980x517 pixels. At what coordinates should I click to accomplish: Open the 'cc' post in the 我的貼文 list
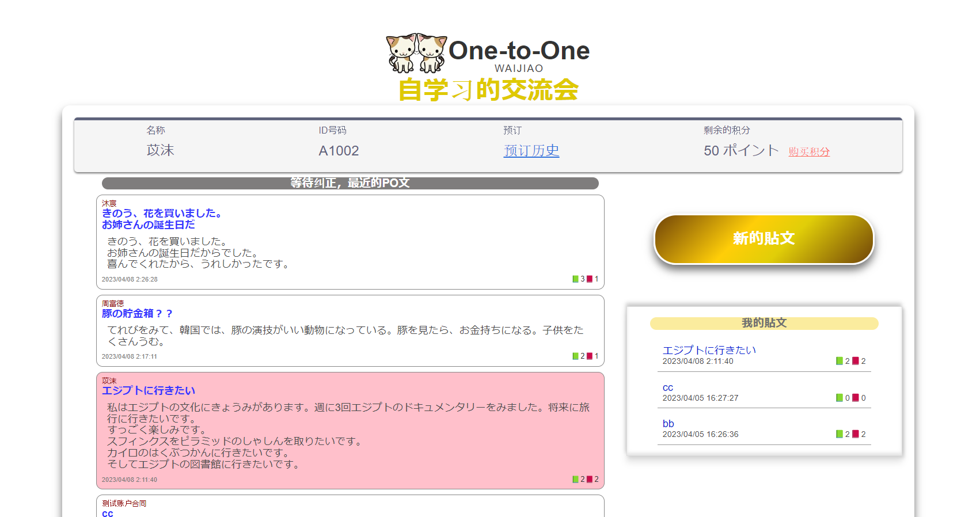point(668,387)
